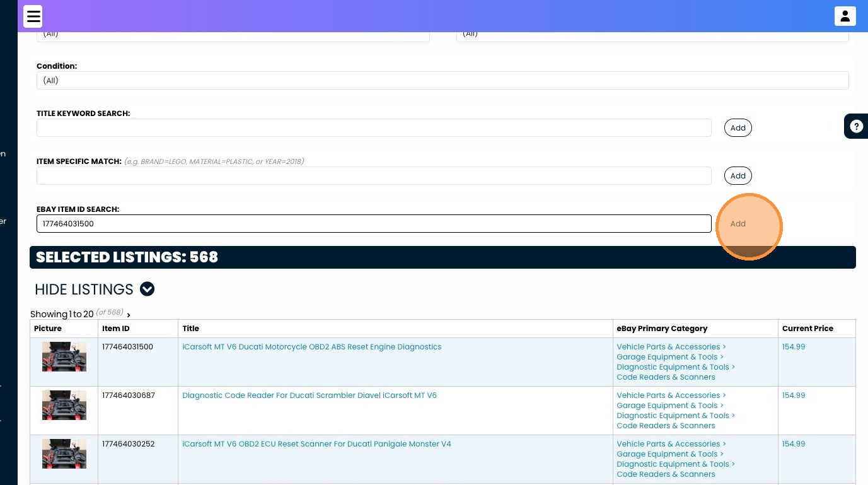The width and height of the screenshot is (868, 485).
Task: Go to next page of listings arrow
Action: point(129,315)
